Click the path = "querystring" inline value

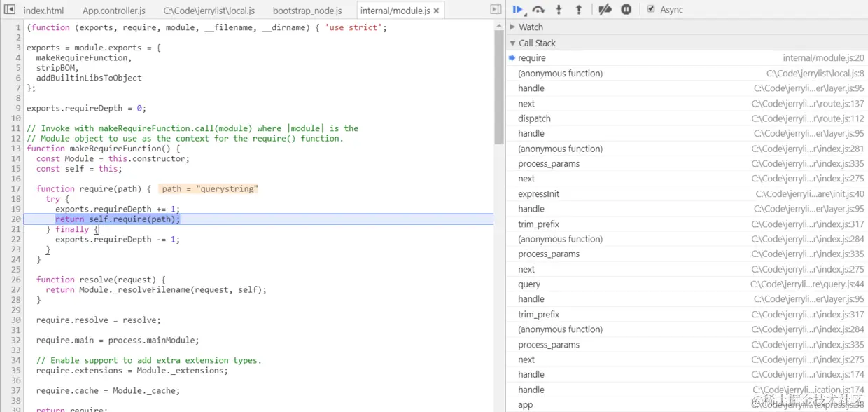click(x=209, y=189)
